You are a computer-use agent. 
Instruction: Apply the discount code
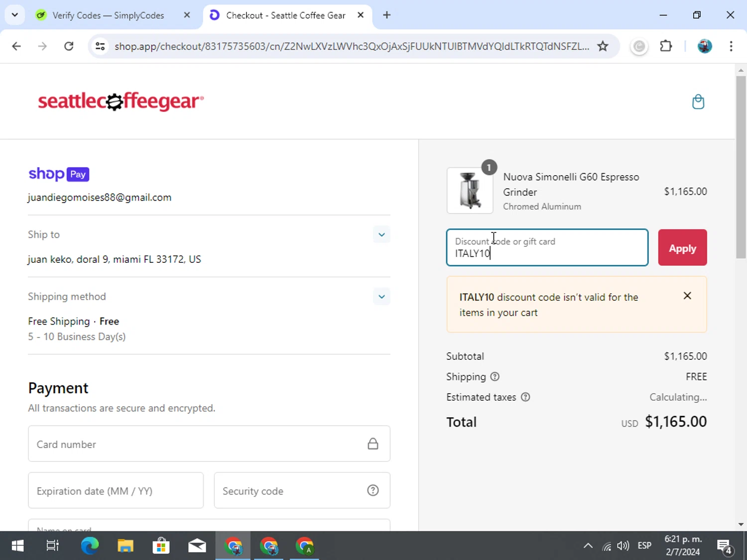(682, 247)
